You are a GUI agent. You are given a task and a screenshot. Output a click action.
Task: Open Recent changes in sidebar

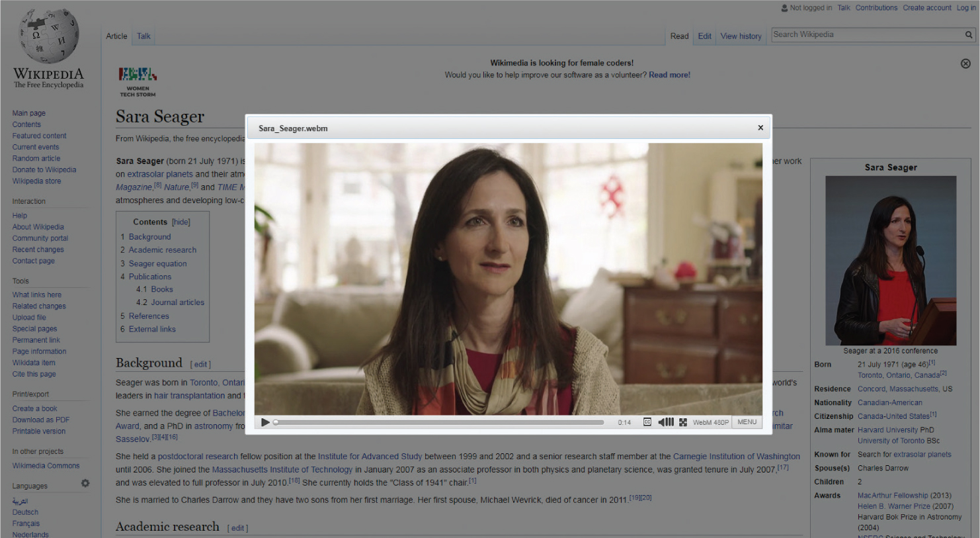click(38, 249)
